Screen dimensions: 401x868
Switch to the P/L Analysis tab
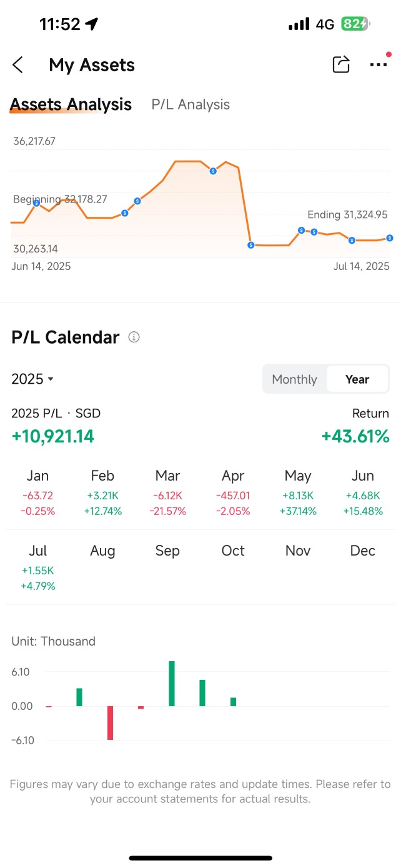pos(191,104)
